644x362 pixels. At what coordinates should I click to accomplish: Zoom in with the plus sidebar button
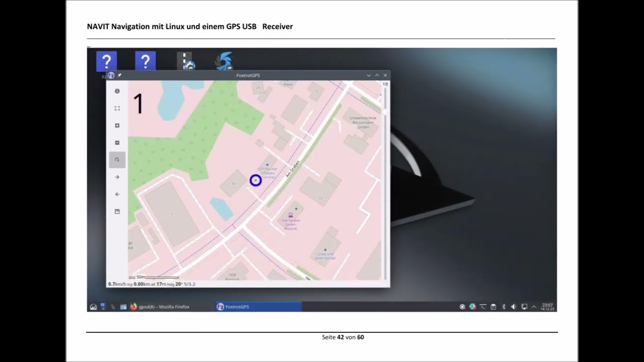pos(117,126)
